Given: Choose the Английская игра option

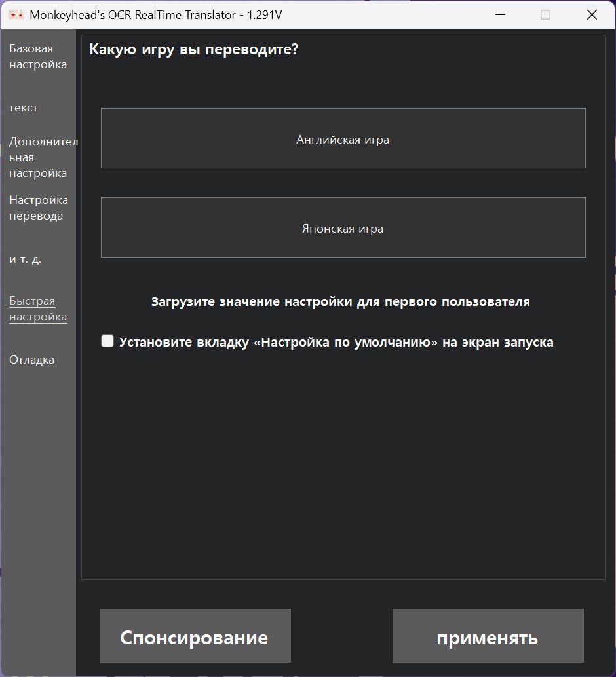Looking at the screenshot, I should coord(343,138).
